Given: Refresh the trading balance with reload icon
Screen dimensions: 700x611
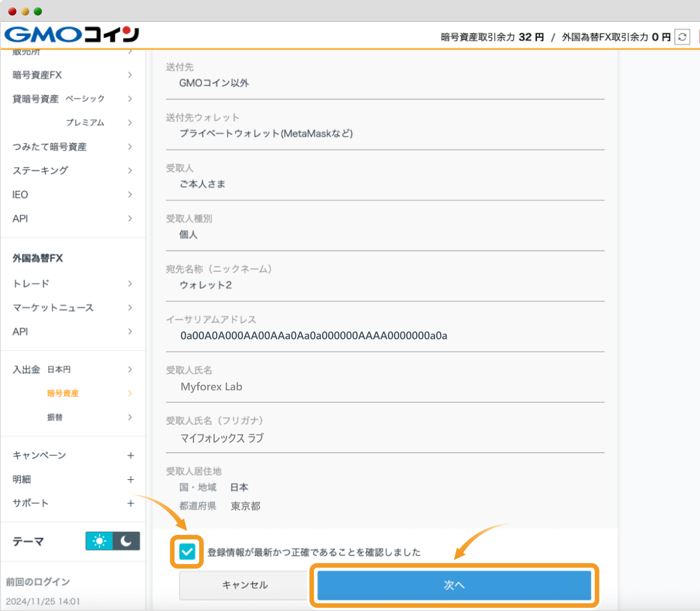Looking at the screenshot, I should tap(682, 37).
